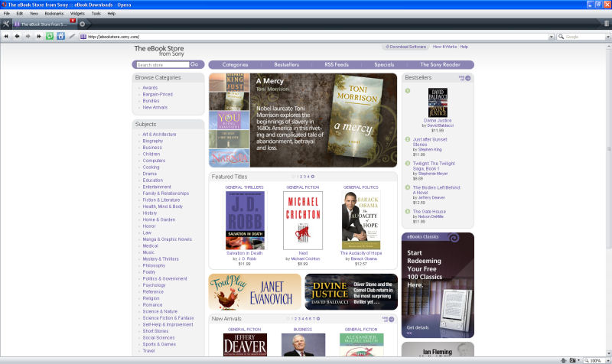The width and height of the screenshot is (612, 364).
Task: Reload the page with green icon
Action: coord(50,36)
